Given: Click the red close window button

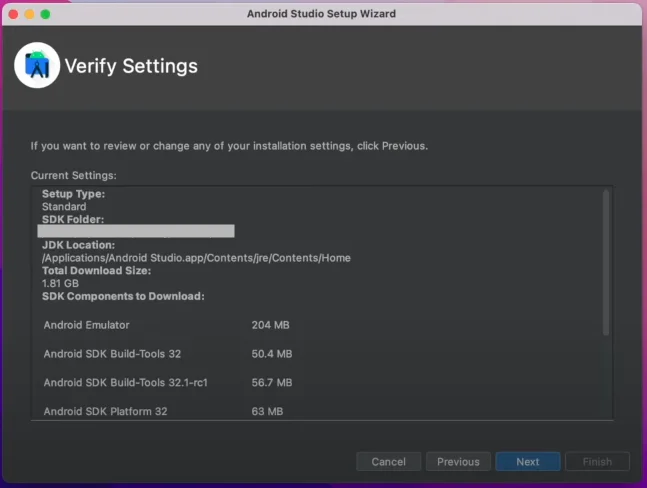Looking at the screenshot, I should click(12, 14).
